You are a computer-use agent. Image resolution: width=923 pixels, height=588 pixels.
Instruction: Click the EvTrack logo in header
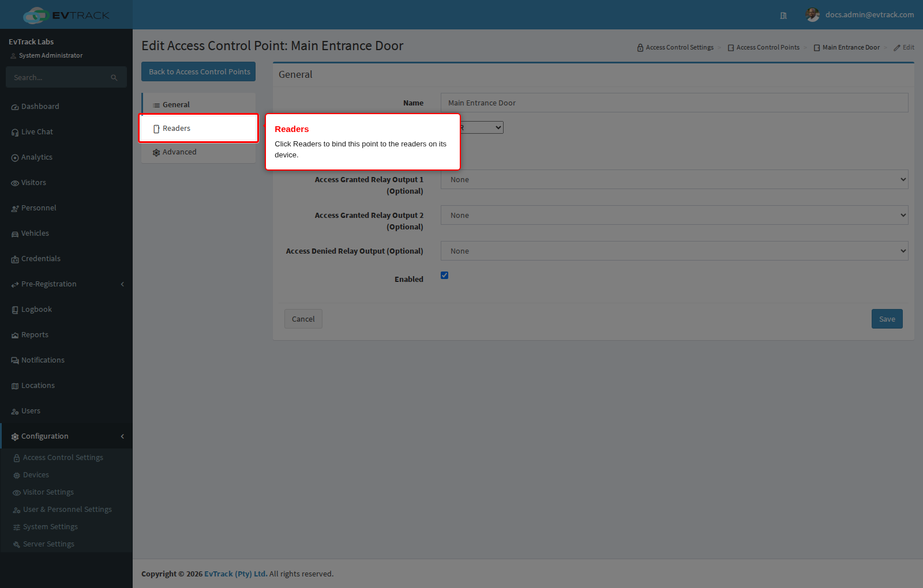pyautogui.click(x=66, y=15)
